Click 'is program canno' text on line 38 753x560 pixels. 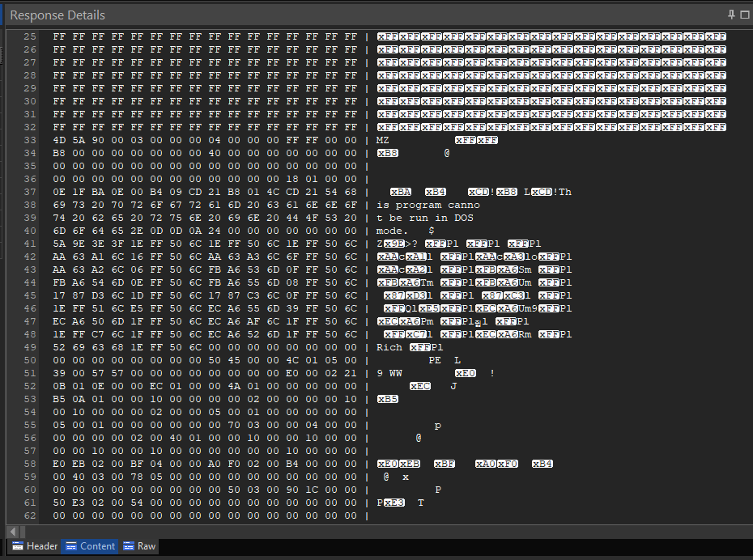pos(428,205)
